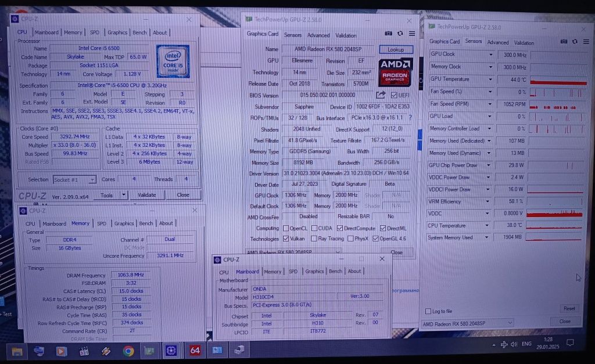
Task: Expand the GPU Temperature sensor dropdown
Action: pos(490,80)
